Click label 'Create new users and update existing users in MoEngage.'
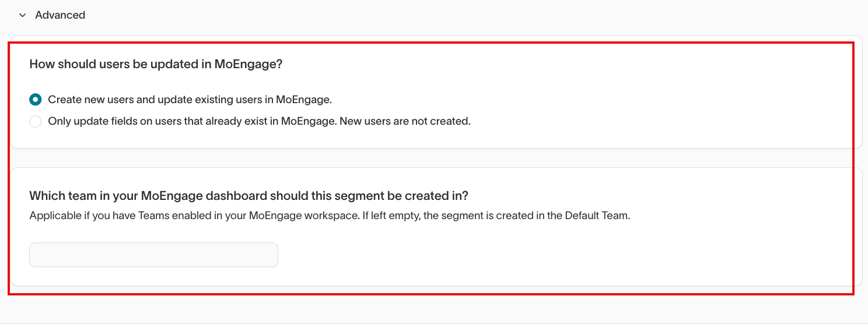The image size is (868, 324). (x=190, y=100)
